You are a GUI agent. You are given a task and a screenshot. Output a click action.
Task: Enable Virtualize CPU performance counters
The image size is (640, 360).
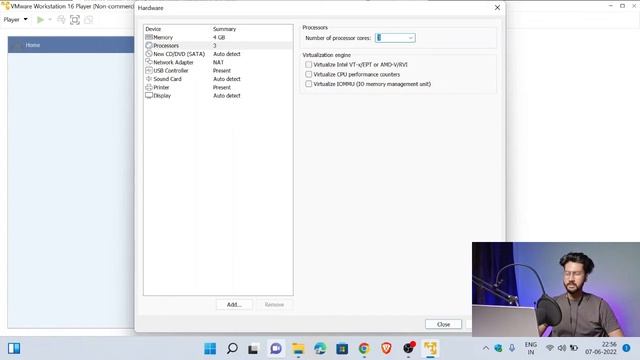click(x=309, y=74)
